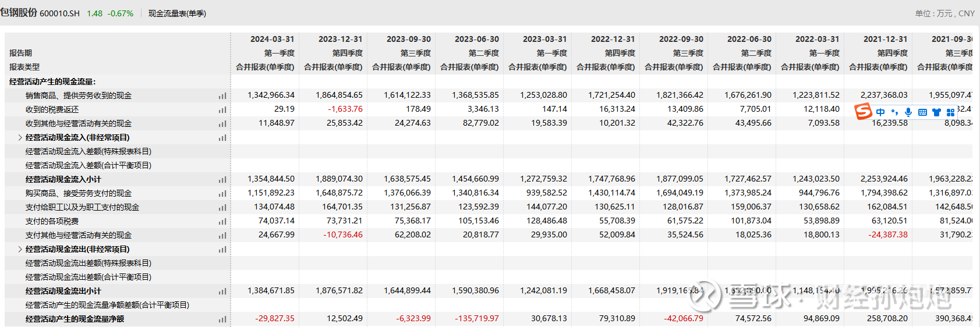Click chart icon beside 收到的税费返还
The height and width of the screenshot is (327, 980).
[222, 110]
